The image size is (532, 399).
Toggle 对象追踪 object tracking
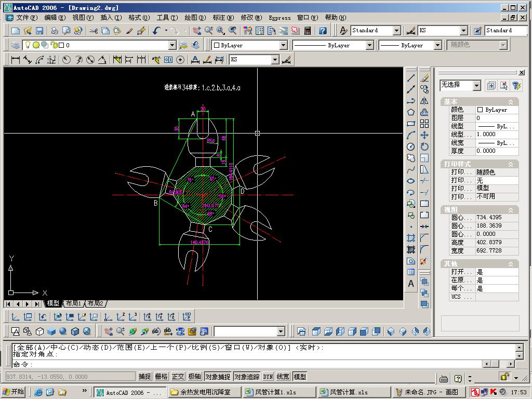pyautogui.click(x=247, y=377)
